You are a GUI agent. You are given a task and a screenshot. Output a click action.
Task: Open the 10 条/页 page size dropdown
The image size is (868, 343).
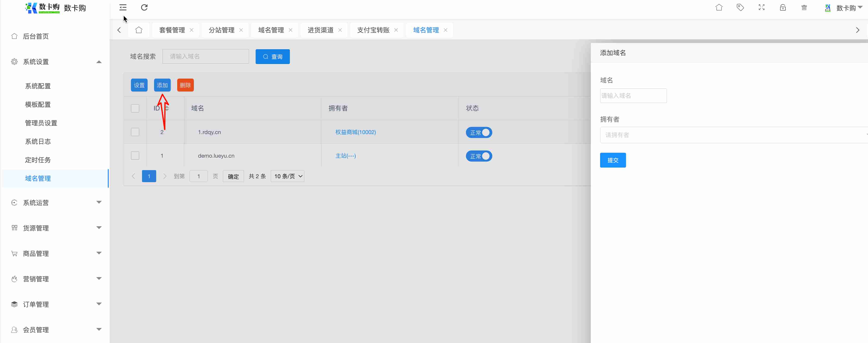[x=287, y=176]
